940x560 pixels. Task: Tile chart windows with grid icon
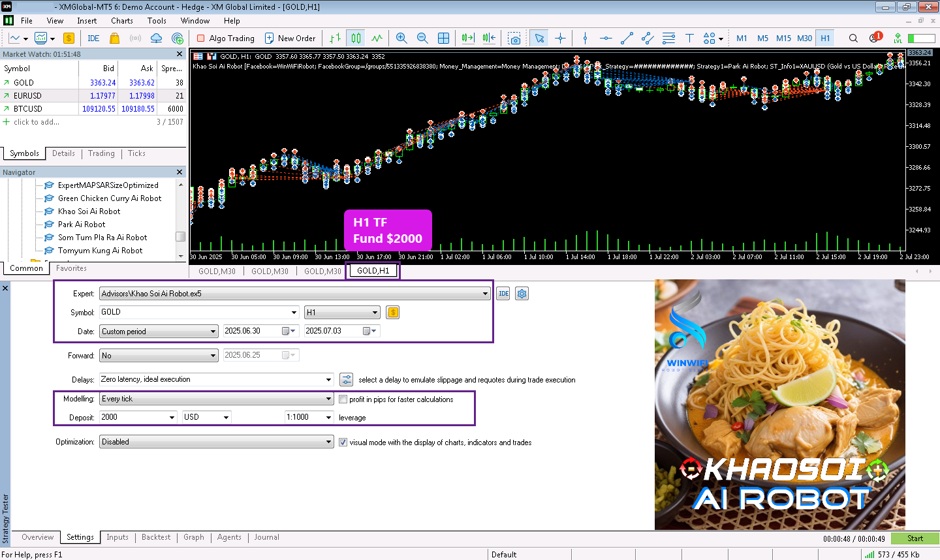443,38
